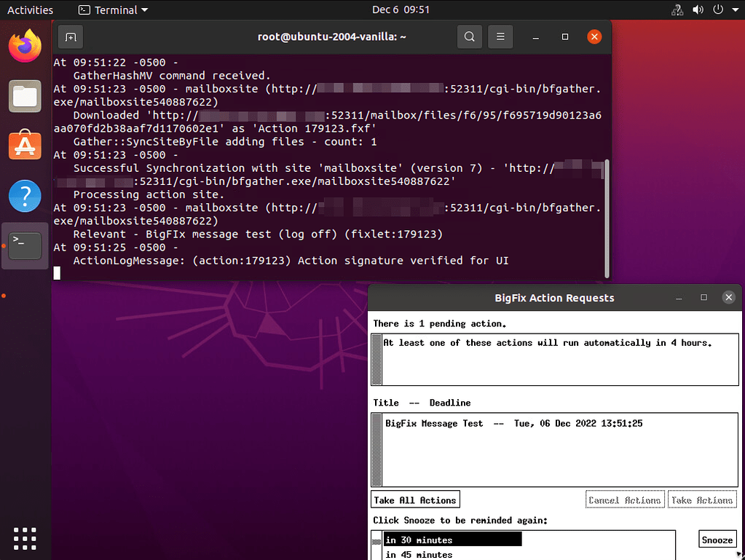Screen dimensions: 745x560
Task: Open the Show Applications grid
Action: coord(24,538)
